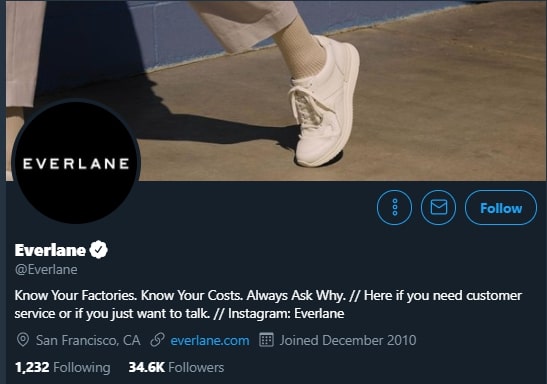Click the Instagram: Everlane bio text
The width and height of the screenshot is (547, 384).
pyautogui.click(x=286, y=314)
